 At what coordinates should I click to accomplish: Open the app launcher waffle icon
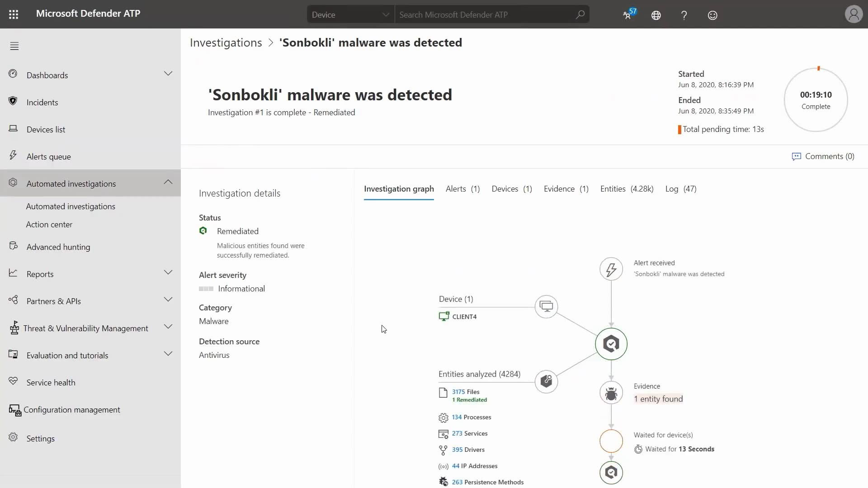[14, 14]
